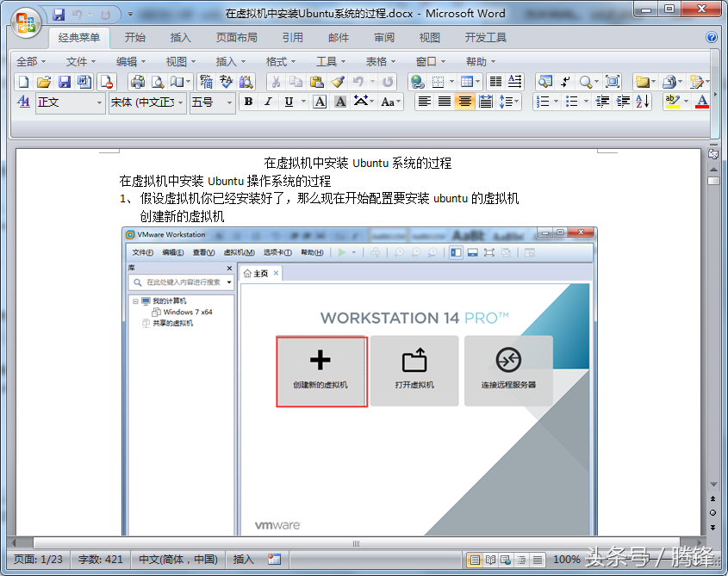Click the Print icon in toolbar
This screenshot has height=576, width=728.
tap(138, 82)
